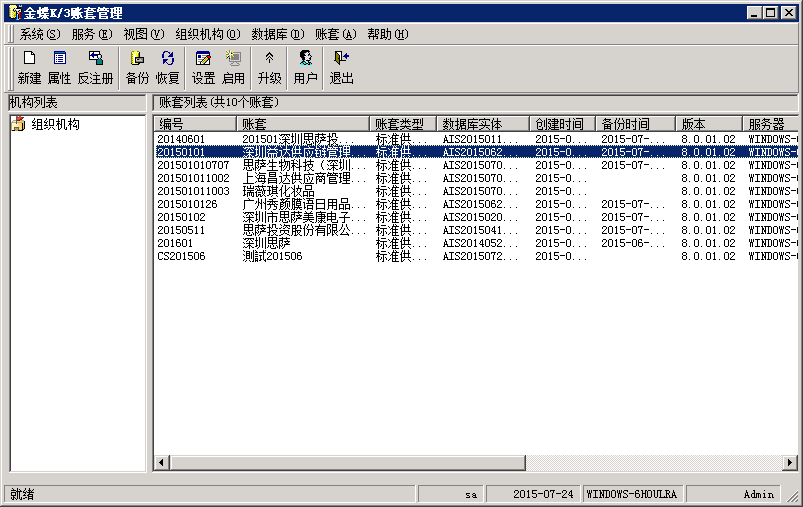The image size is (803, 507).
Task: Click the 启用 (Enable) toolbar icon
Action: 234,68
